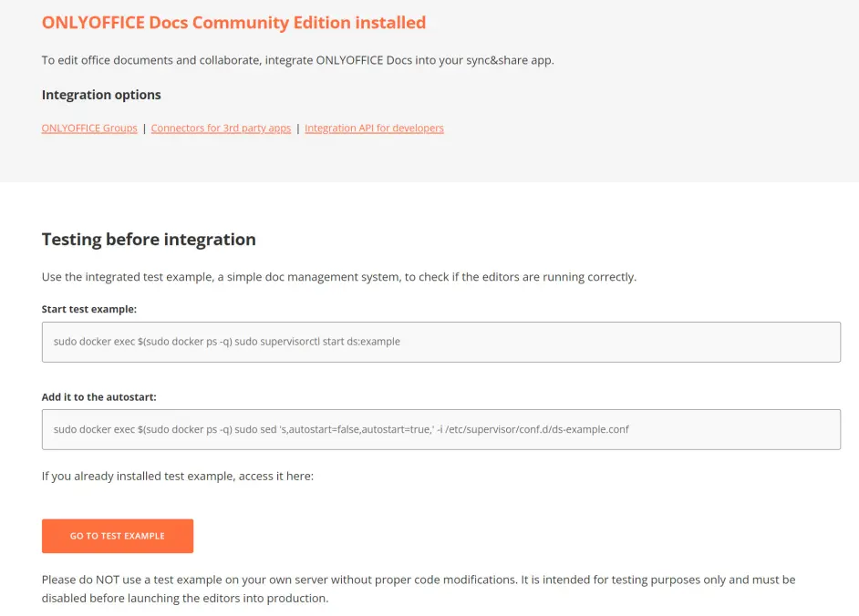Image resolution: width=859 pixels, height=616 pixels.
Task: Click the separator before Integration API link
Action: [298, 128]
